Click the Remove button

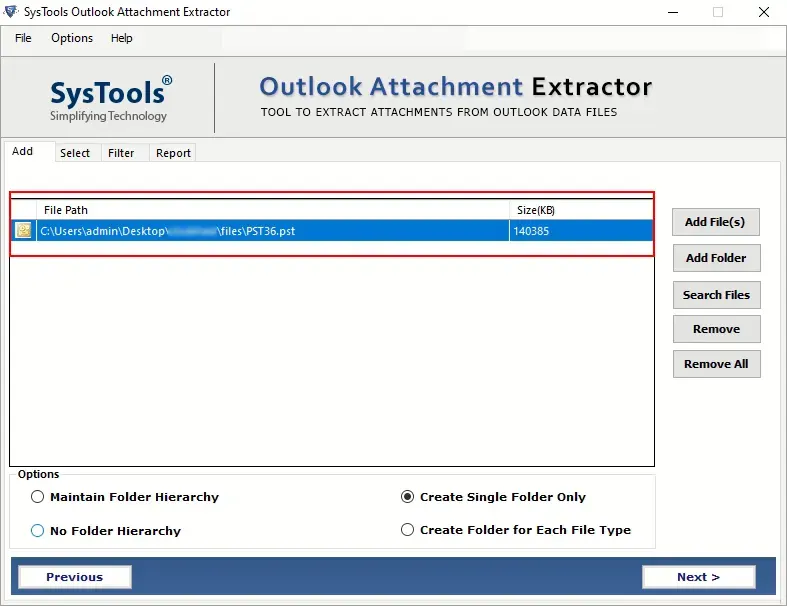click(x=716, y=329)
